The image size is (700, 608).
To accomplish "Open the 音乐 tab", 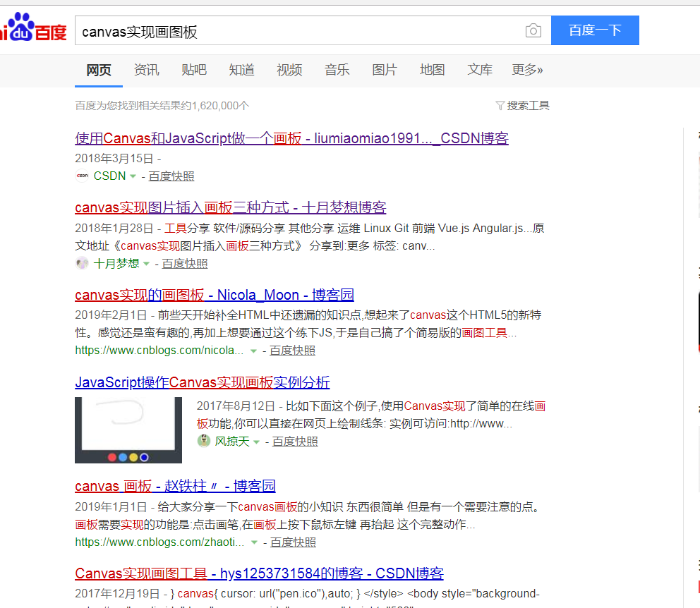I will (337, 70).
